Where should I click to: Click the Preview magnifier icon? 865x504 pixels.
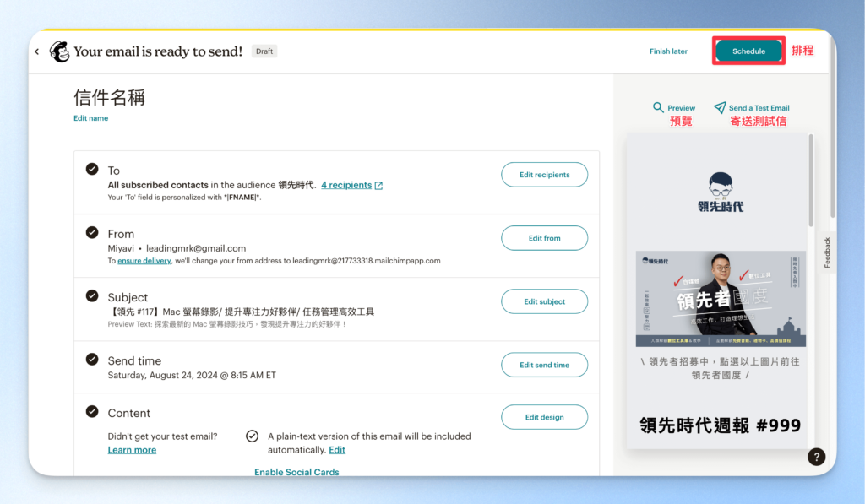(658, 107)
